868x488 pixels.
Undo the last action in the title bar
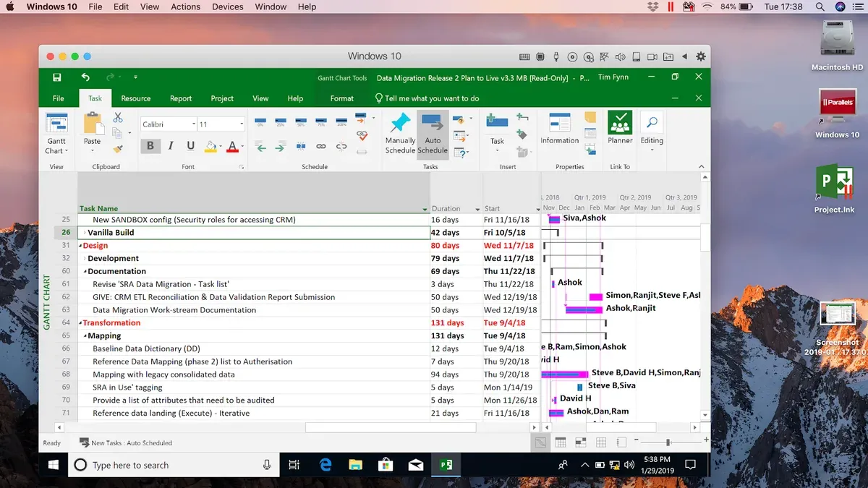tap(85, 77)
